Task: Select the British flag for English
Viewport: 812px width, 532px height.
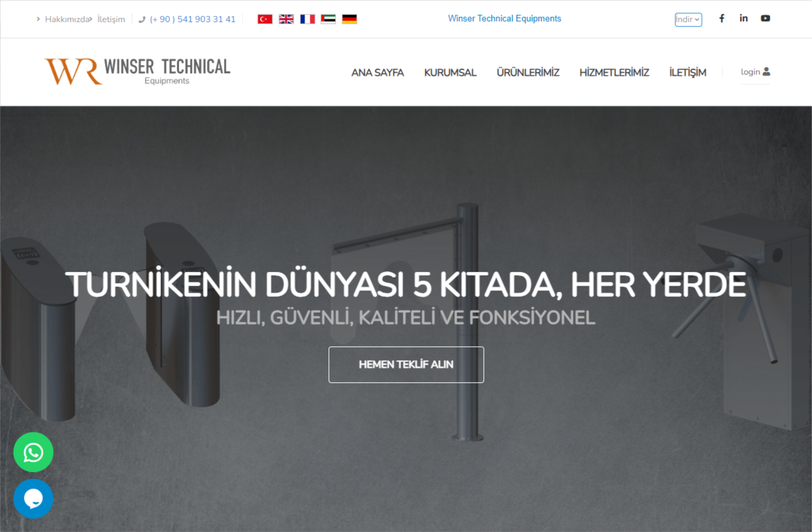Action: coord(286,19)
